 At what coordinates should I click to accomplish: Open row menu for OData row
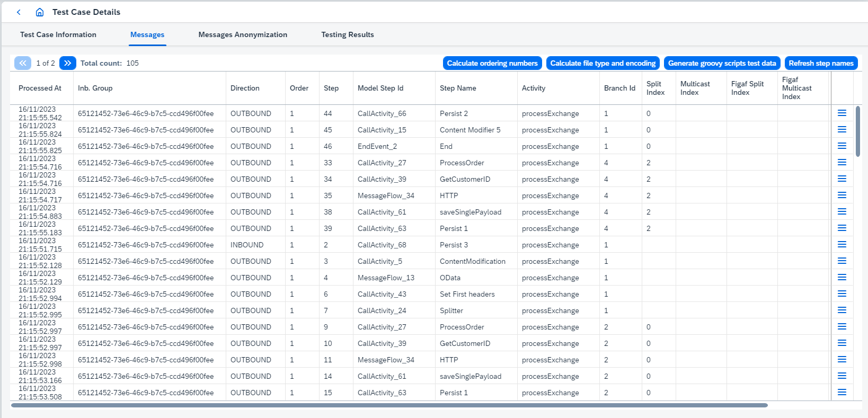(x=842, y=278)
